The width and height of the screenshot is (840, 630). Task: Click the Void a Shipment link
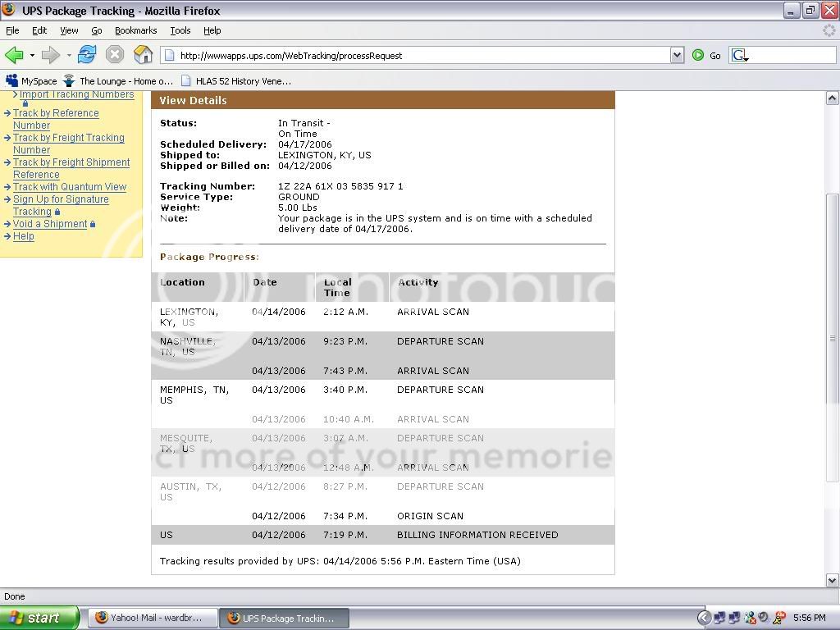pyautogui.click(x=50, y=224)
